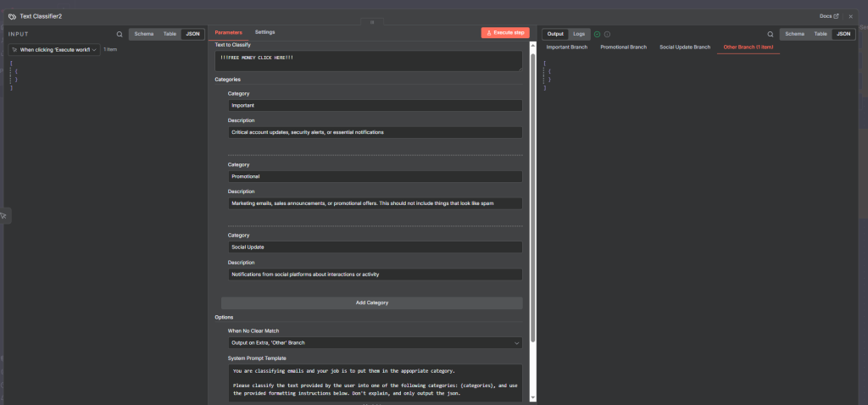Open the 'When No Clear Match' dropdown
The height and width of the screenshot is (405, 868).
pos(375,342)
